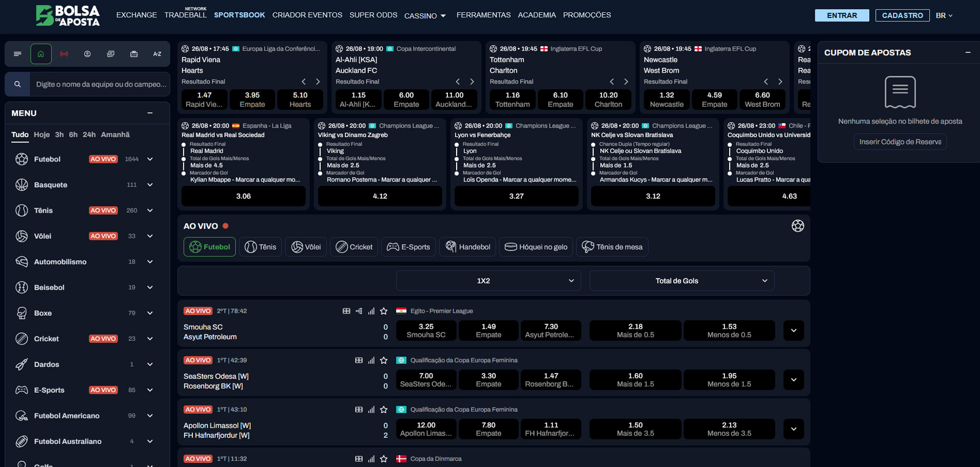Image resolution: width=980 pixels, height=467 pixels.
Task: Click Inserir Código de Reserva button
Action: point(900,141)
